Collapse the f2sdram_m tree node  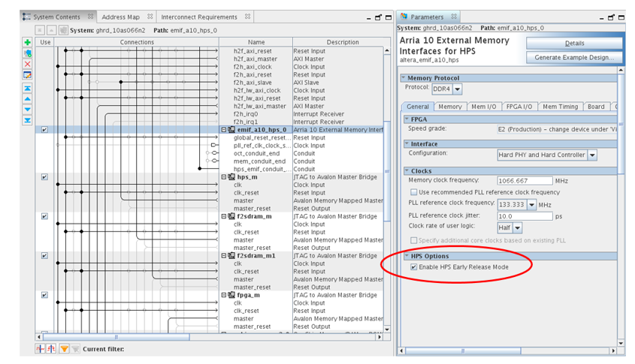223,216
